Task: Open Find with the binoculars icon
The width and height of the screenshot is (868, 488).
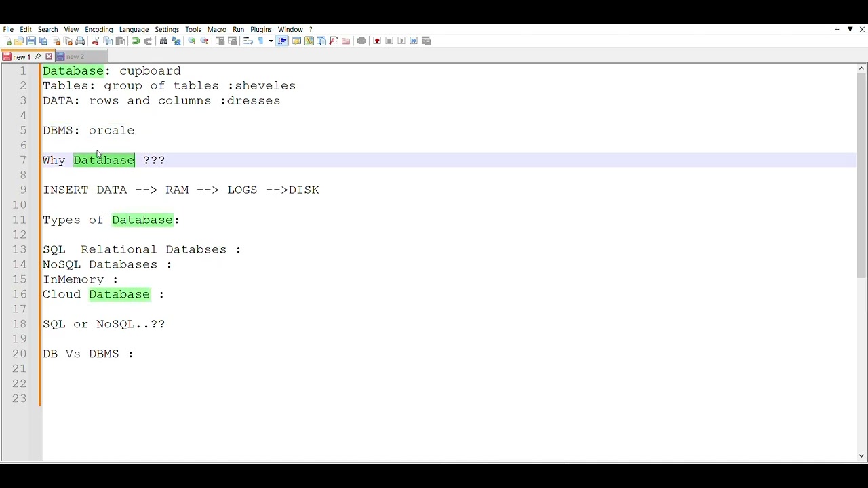Action: click(x=163, y=41)
